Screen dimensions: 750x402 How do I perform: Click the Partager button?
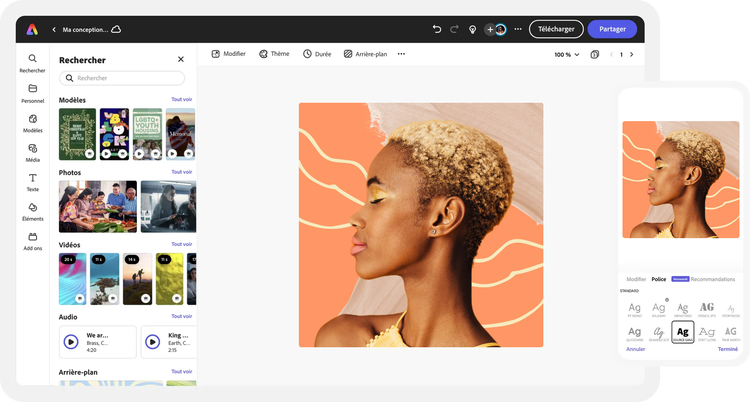pyautogui.click(x=612, y=29)
